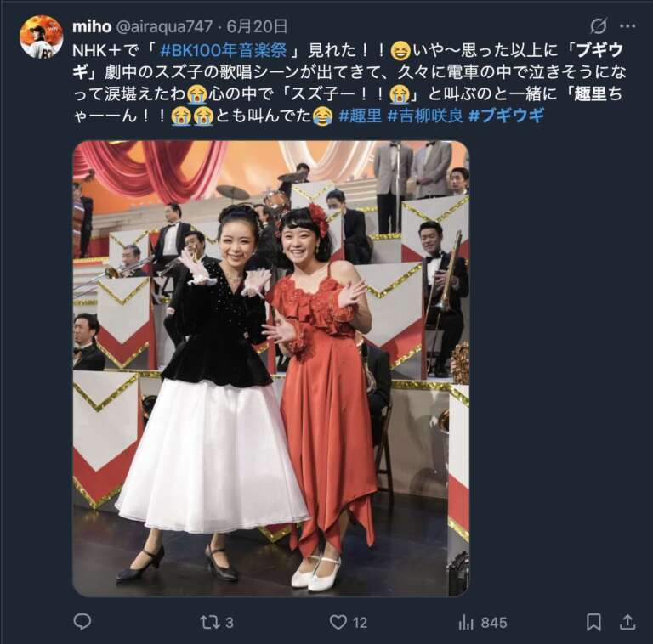This screenshot has width=653, height=644.
Task: Click the share upload icon
Action: pos(627,623)
